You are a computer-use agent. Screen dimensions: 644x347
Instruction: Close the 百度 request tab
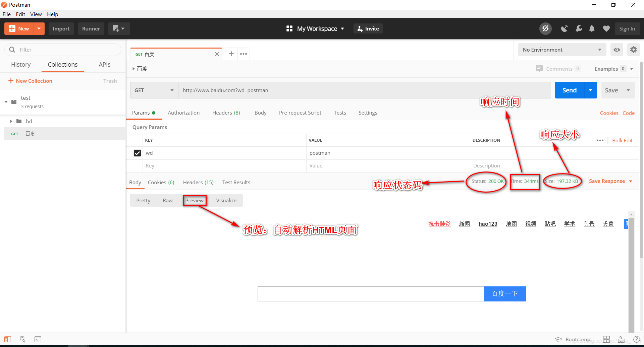click(x=217, y=54)
